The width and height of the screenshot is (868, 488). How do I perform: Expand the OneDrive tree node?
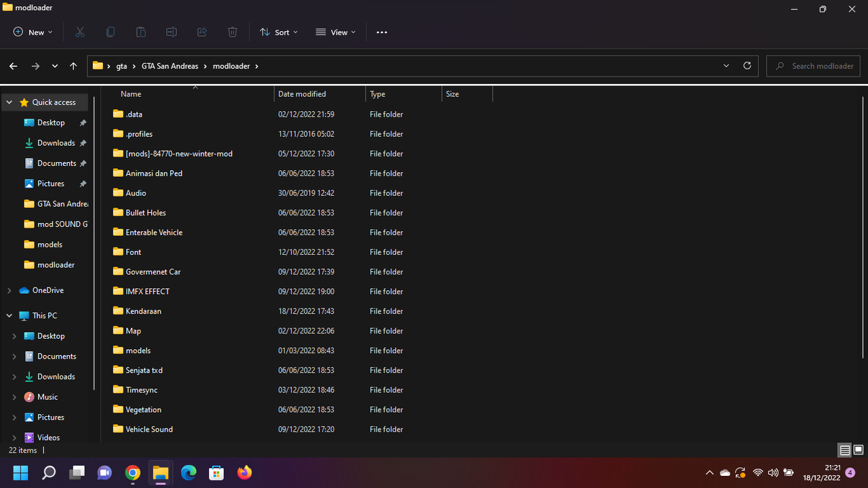click(9, 290)
